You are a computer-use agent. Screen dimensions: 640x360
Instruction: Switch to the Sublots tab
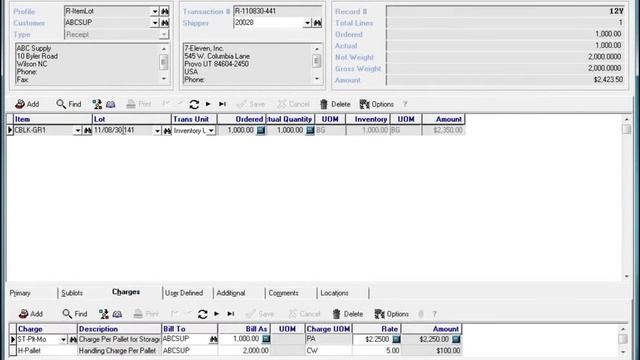coord(72,293)
